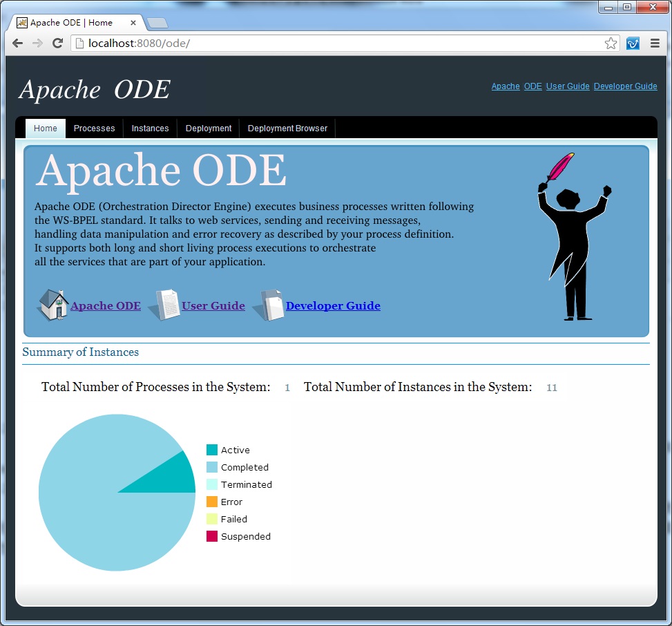The image size is (672, 626).
Task: Go to the Deployment Browser tab
Action: [x=287, y=129]
